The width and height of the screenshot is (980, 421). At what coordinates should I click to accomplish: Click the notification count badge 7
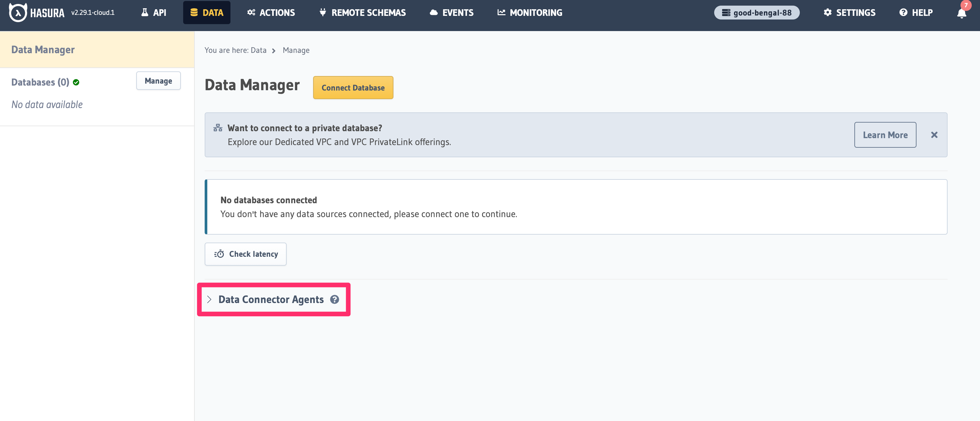click(965, 5)
